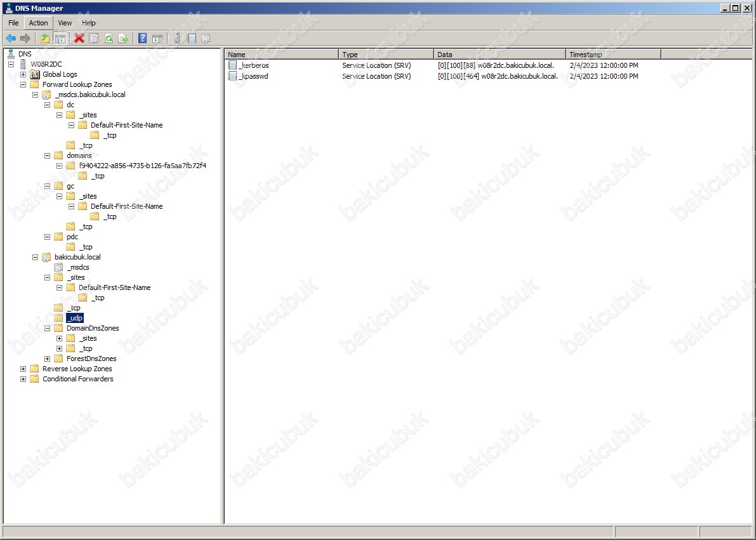Click the blue Help question mark icon

click(x=143, y=39)
